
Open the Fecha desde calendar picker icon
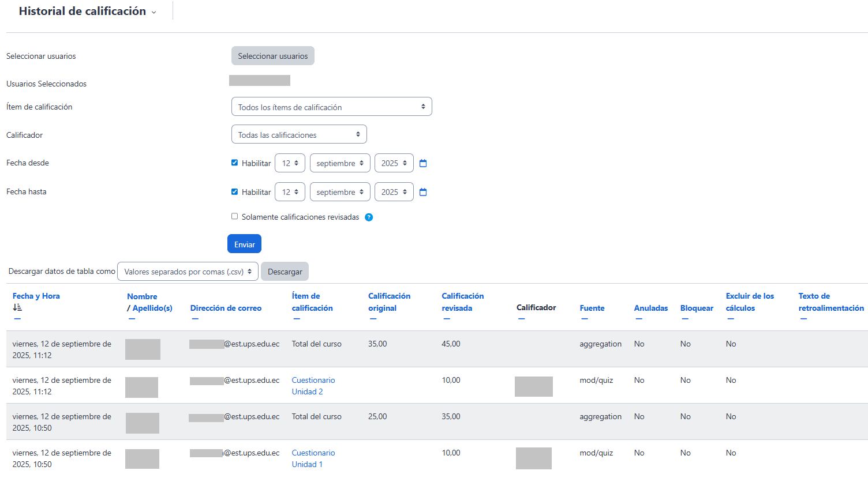(x=423, y=163)
